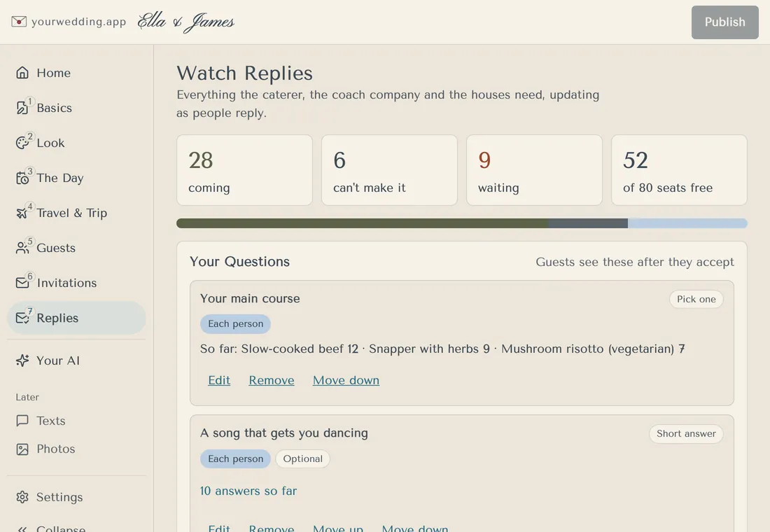Click the Ella & James site title

(x=185, y=22)
